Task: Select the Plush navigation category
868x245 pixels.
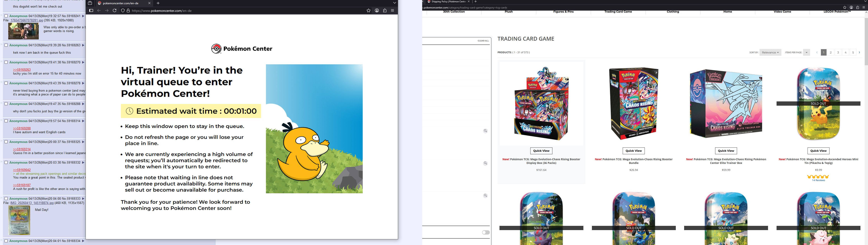Action: point(508,12)
